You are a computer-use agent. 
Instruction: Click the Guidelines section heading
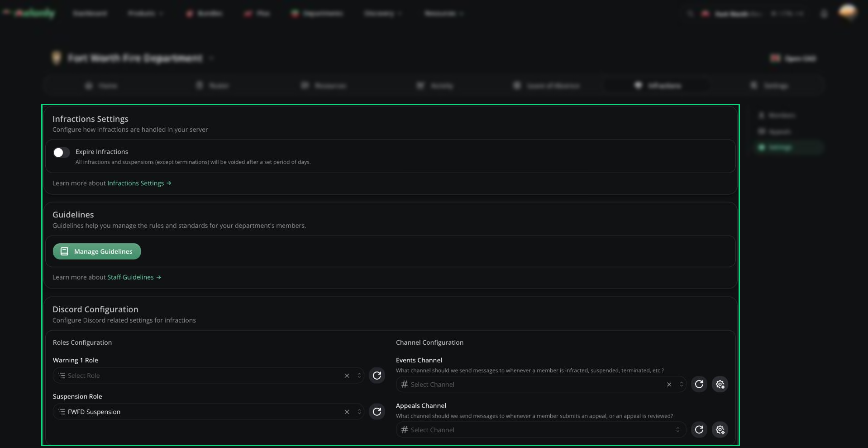click(73, 215)
